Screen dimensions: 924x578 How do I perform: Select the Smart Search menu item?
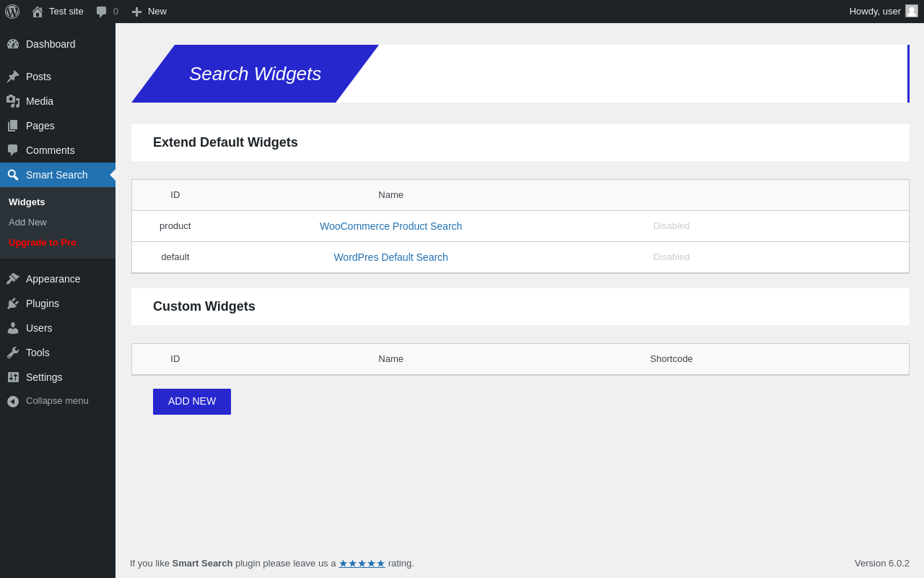coord(58,175)
